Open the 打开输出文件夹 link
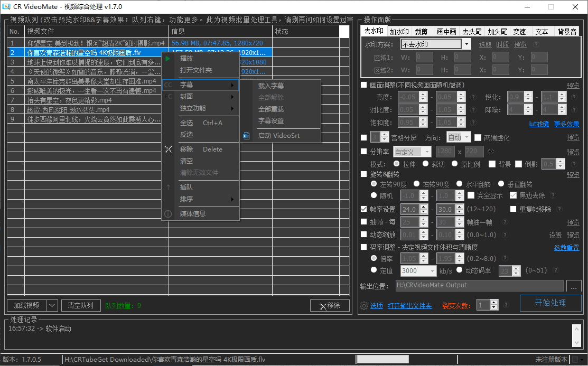 tap(409, 306)
